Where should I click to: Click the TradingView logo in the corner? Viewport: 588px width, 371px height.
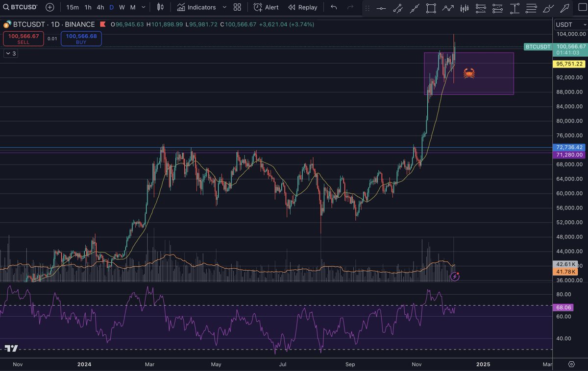click(12, 348)
